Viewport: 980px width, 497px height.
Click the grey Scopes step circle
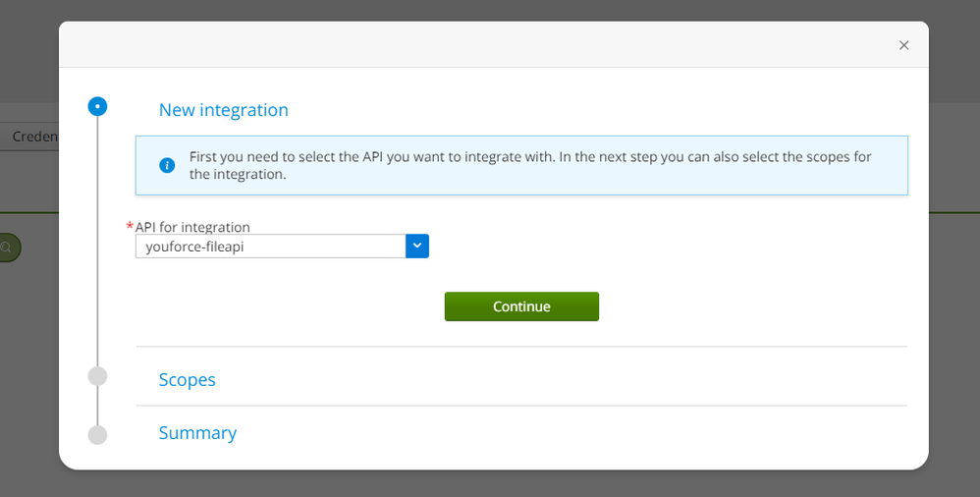(97, 376)
